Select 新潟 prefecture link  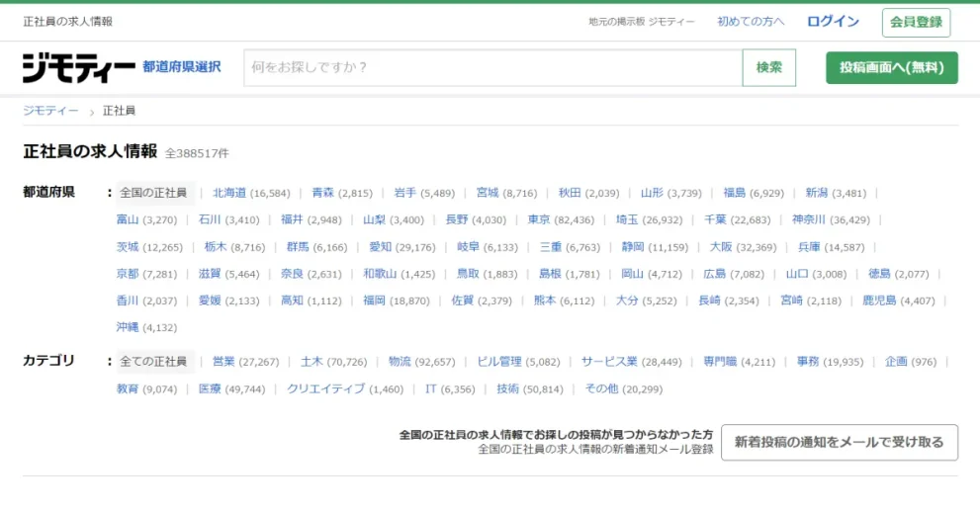(816, 193)
